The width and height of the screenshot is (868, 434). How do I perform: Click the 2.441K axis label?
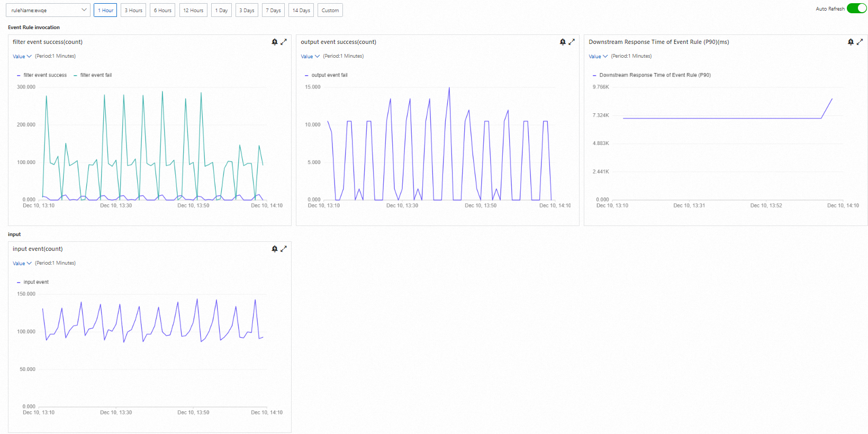(601, 171)
